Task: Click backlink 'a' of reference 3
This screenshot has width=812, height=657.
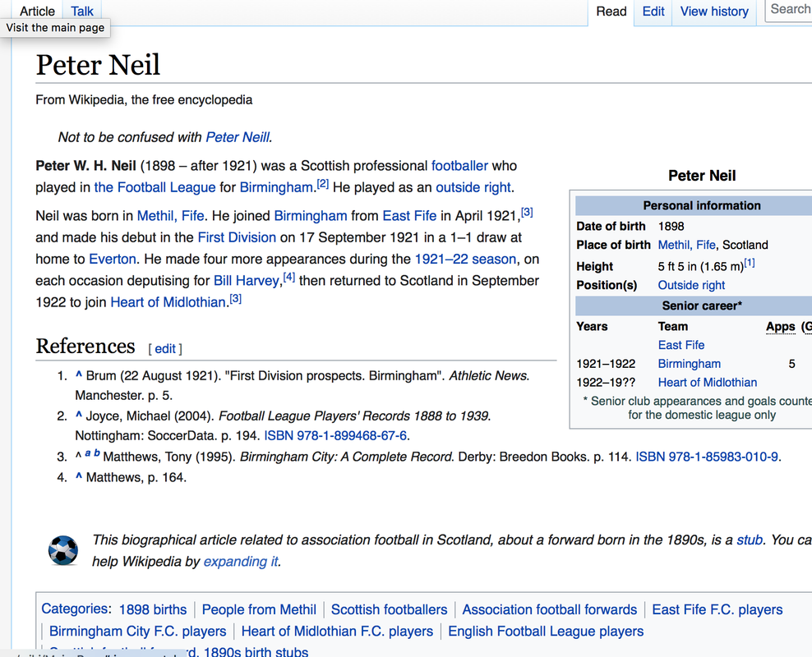Action: tap(87, 453)
